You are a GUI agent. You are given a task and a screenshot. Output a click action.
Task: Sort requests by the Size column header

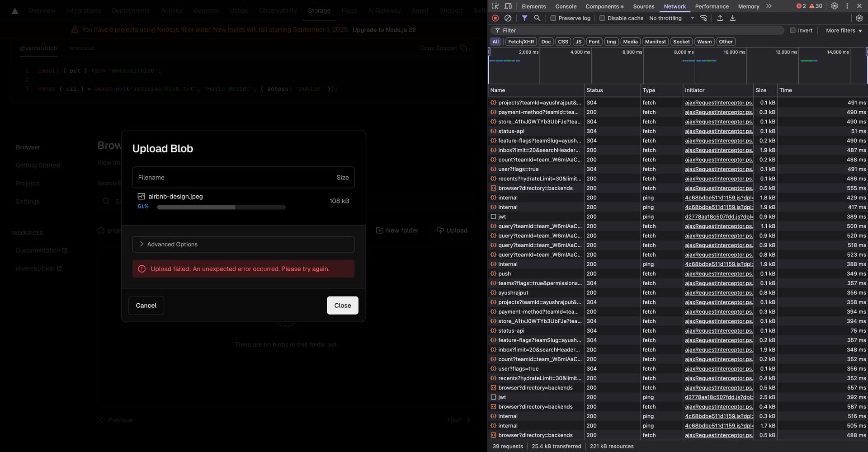tap(765, 90)
